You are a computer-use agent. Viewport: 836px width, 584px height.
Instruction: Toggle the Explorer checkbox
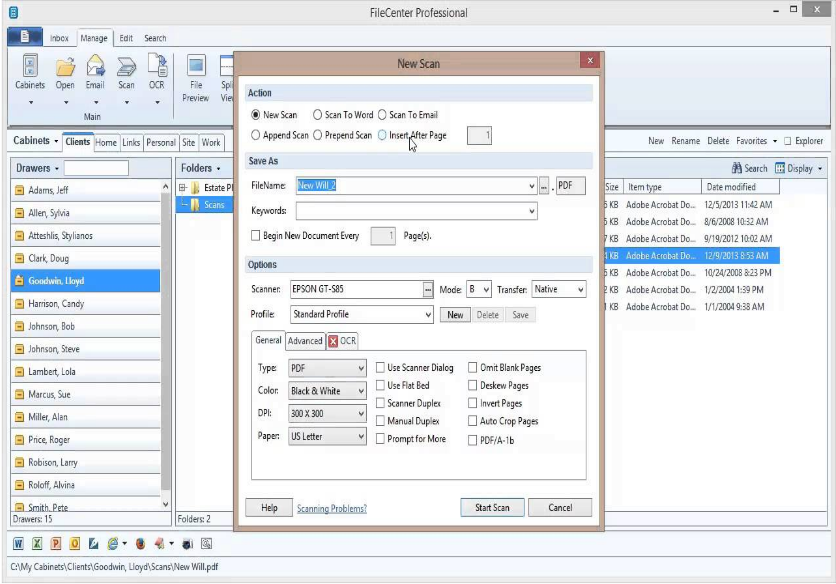(787, 141)
